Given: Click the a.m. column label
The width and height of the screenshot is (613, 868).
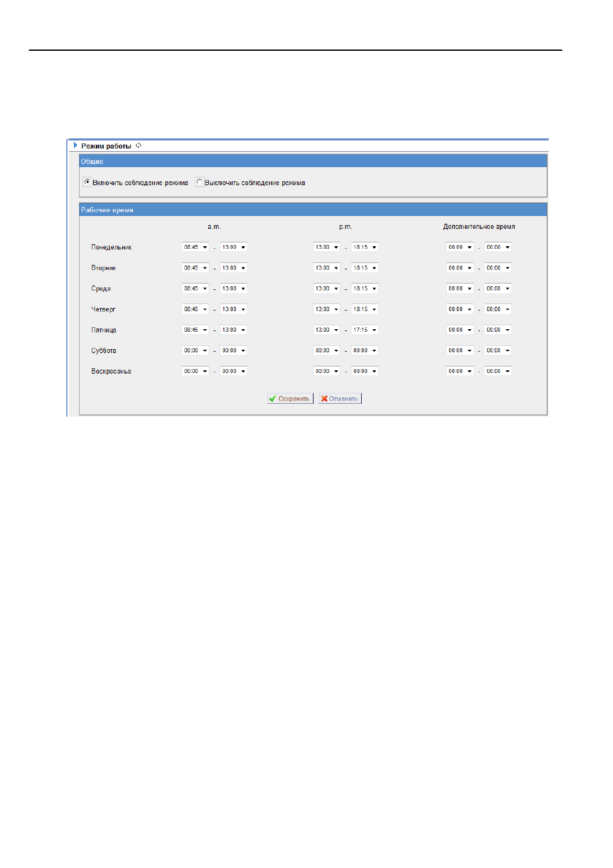Looking at the screenshot, I should [x=214, y=227].
